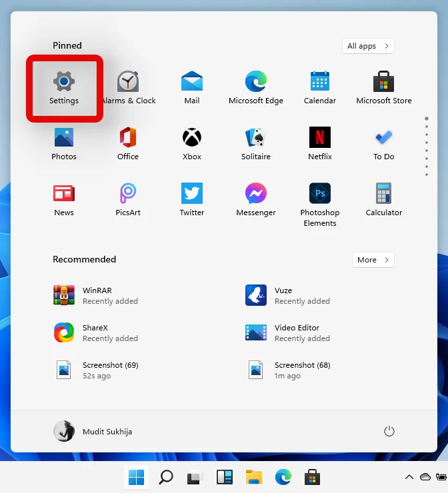Open recently added WinRAR
Viewport: 448px width, 493px height.
click(96, 295)
